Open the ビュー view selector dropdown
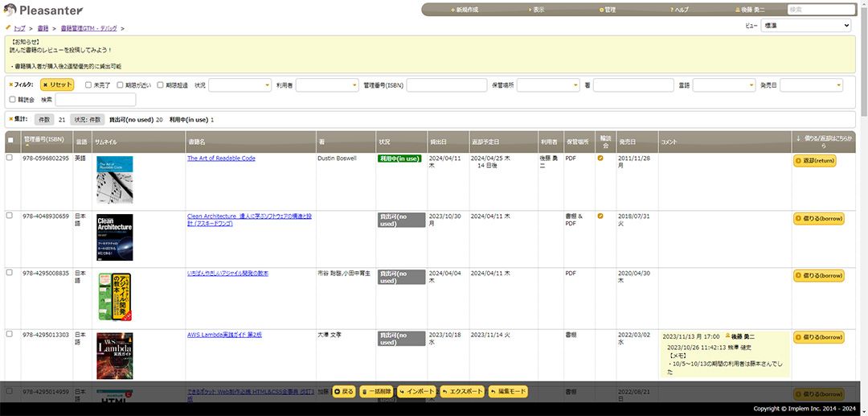 pos(806,26)
